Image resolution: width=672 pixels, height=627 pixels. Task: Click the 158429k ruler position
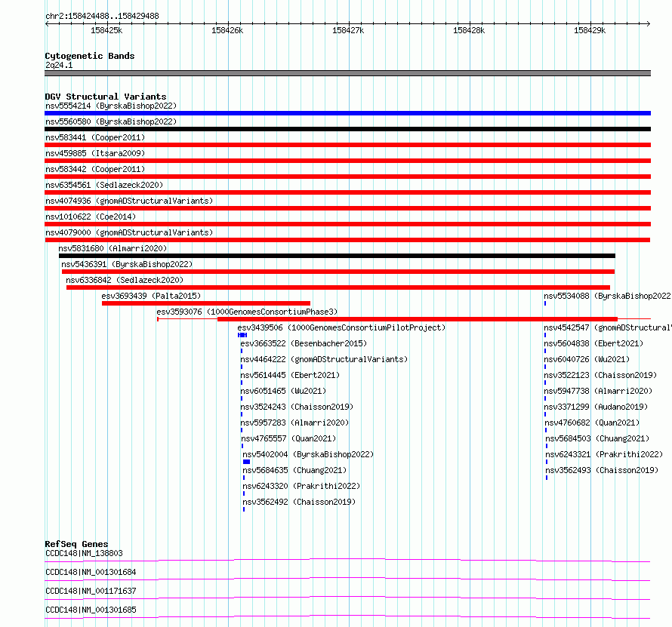[x=590, y=30]
